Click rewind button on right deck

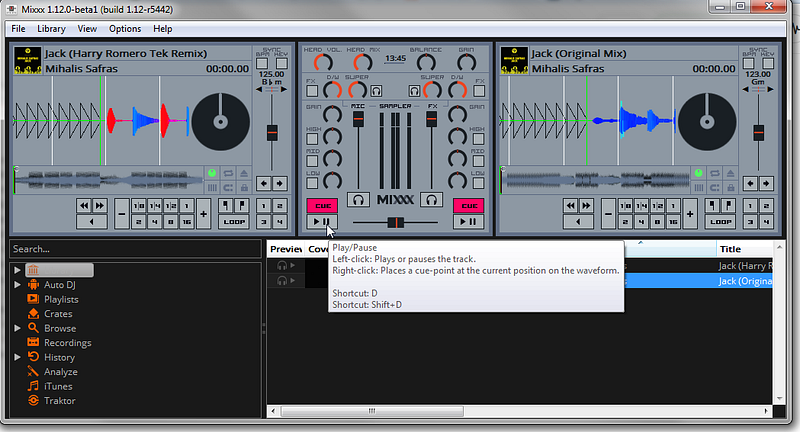point(571,206)
